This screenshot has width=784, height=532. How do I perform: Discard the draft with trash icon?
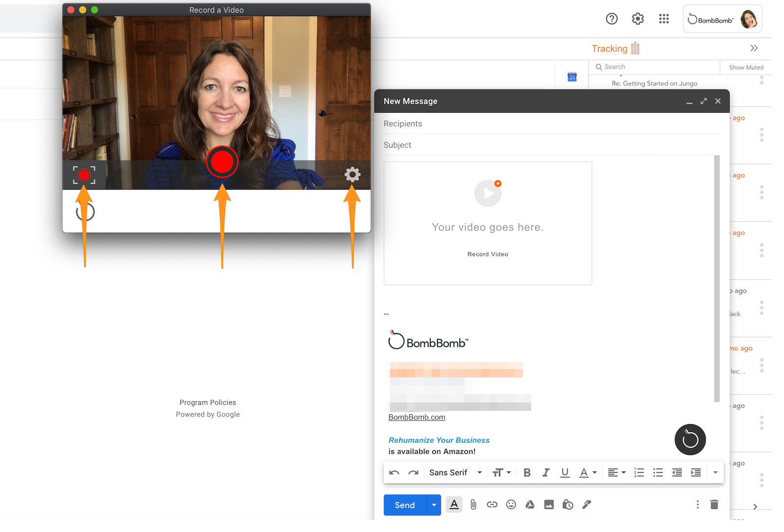coord(714,505)
